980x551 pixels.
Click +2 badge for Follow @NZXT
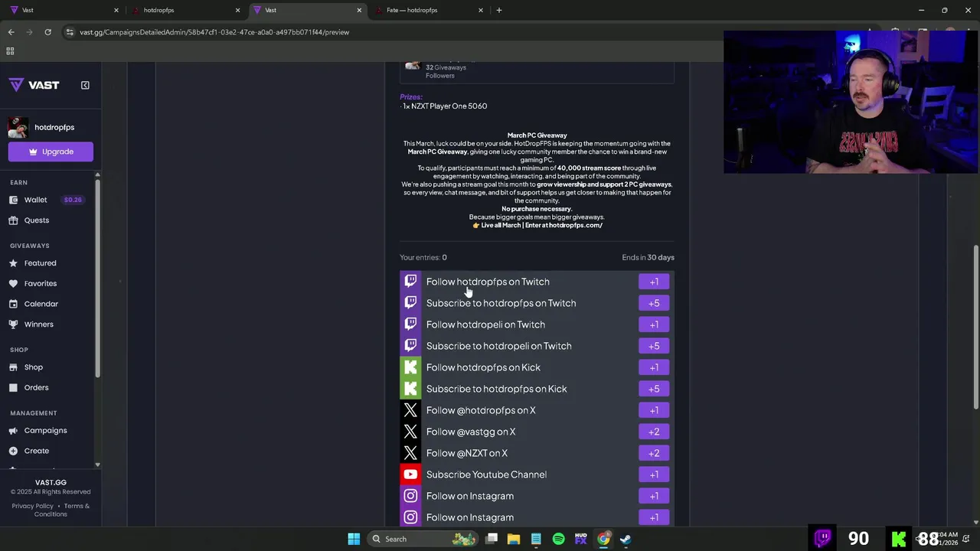pos(654,453)
